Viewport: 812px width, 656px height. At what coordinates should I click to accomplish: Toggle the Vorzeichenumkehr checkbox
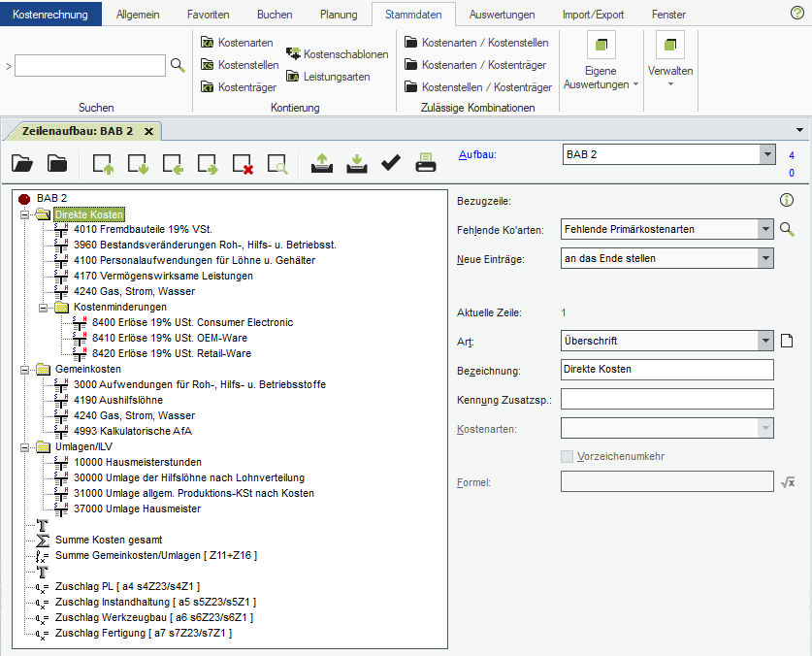tap(568, 456)
